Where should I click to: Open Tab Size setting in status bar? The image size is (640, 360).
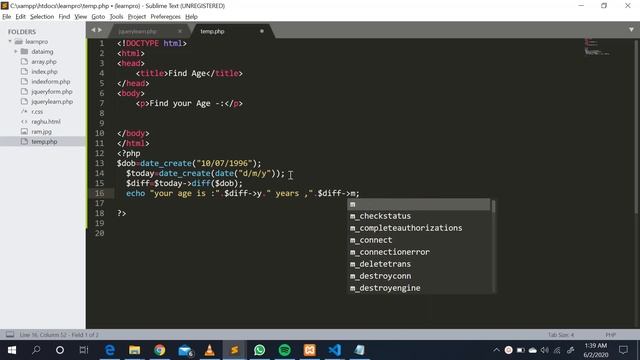[x=561, y=335]
